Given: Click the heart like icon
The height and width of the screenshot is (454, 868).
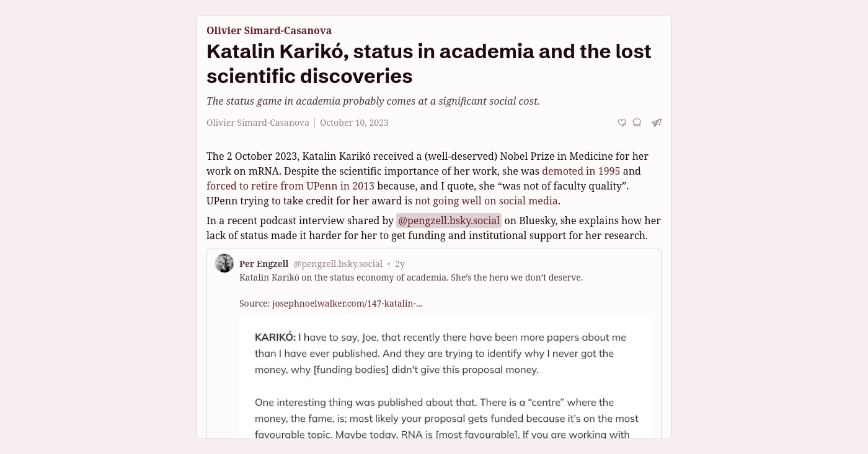Looking at the screenshot, I should click(622, 123).
